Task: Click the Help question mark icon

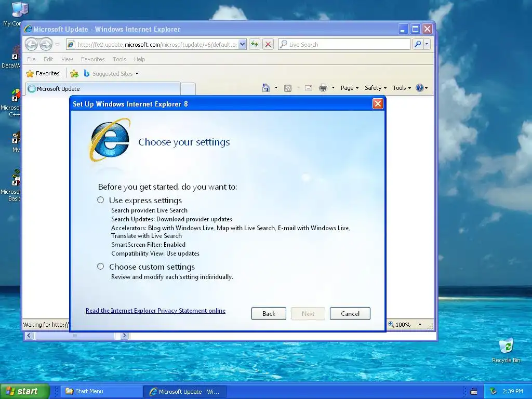Action: click(x=420, y=88)
